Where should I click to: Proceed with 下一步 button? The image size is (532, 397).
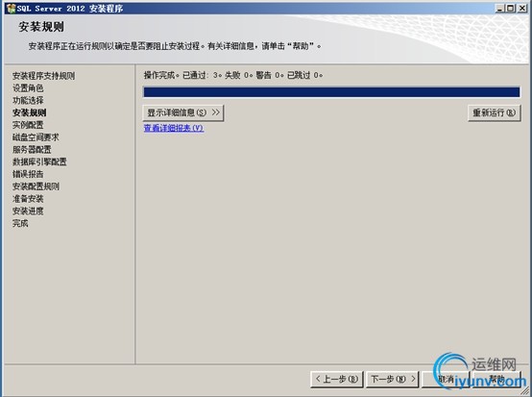click(393, 379)
